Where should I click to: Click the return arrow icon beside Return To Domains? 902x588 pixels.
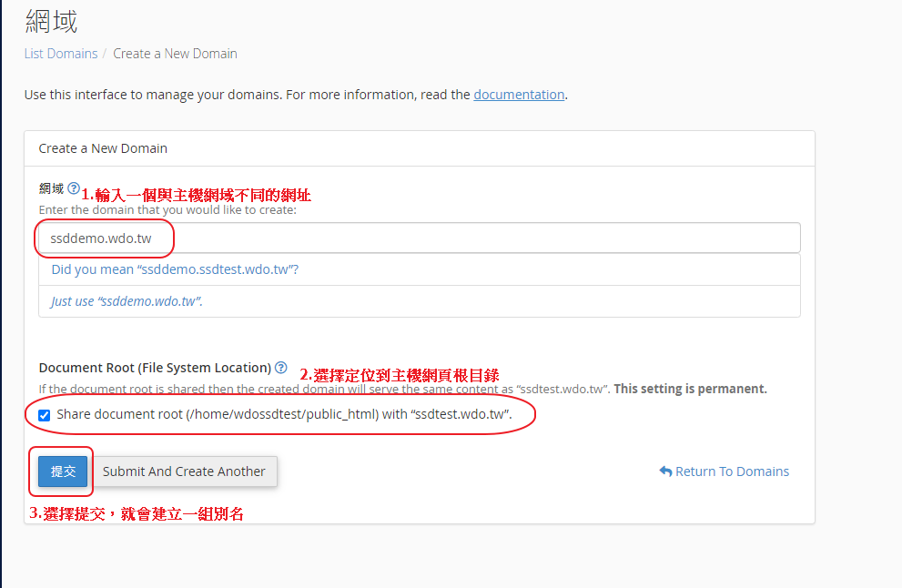[x=665, y=471]
